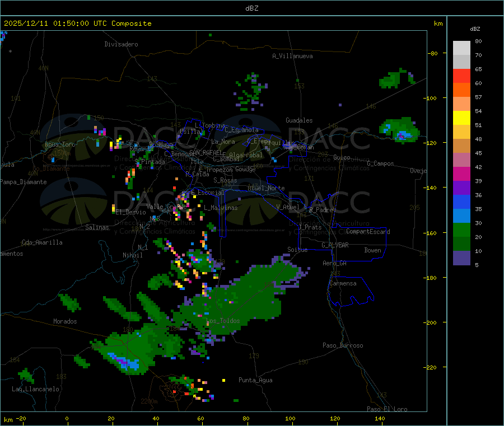Click the 'Guadales' location label

[299, 120]
